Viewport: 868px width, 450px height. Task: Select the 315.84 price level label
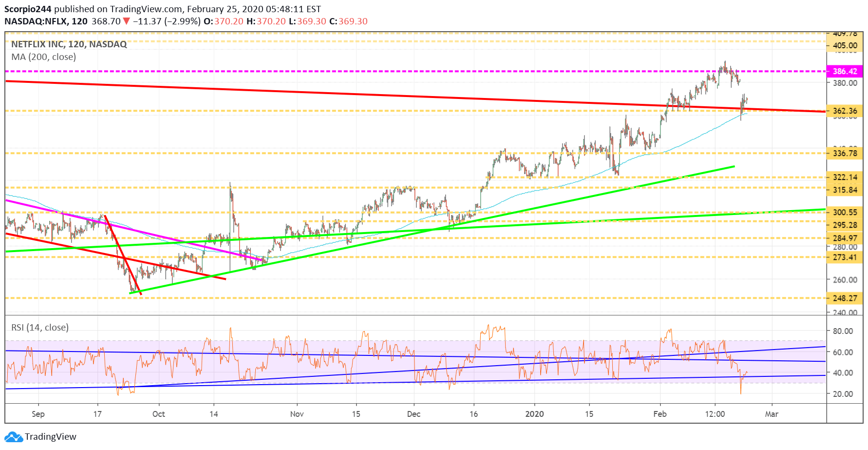coord(845,190)
